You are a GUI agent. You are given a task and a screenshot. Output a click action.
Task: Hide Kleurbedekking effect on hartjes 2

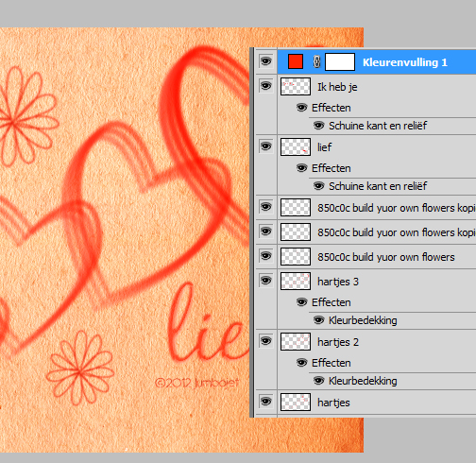(x=318, y=381)
